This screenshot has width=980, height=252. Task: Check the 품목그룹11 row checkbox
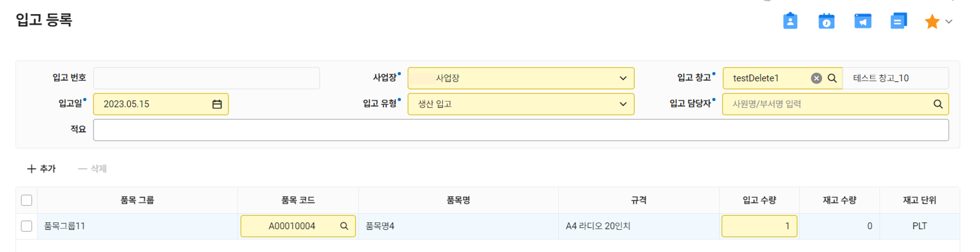[26, 226]
